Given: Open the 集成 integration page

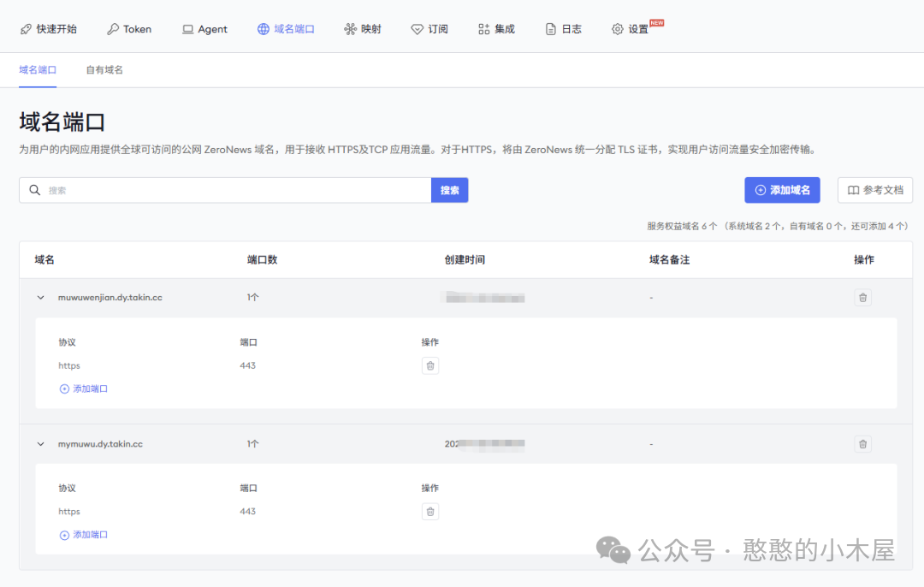Looking at the screenshot, I should (x=496, y=29).
